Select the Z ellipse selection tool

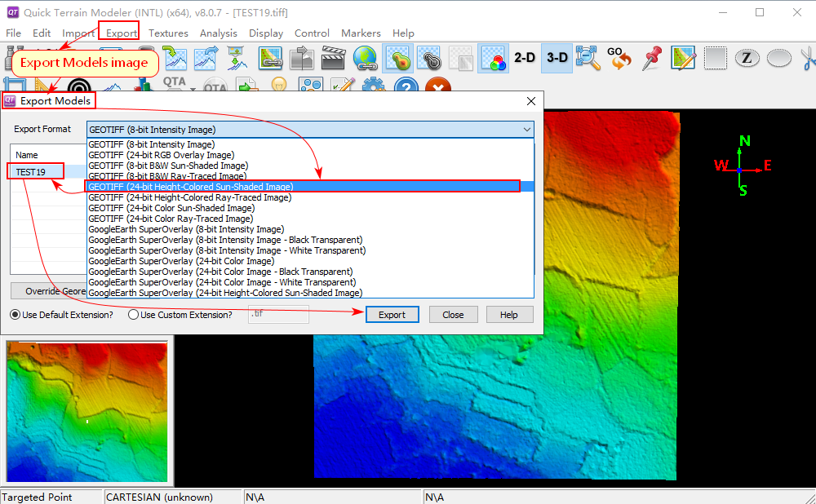click(747, 58)
